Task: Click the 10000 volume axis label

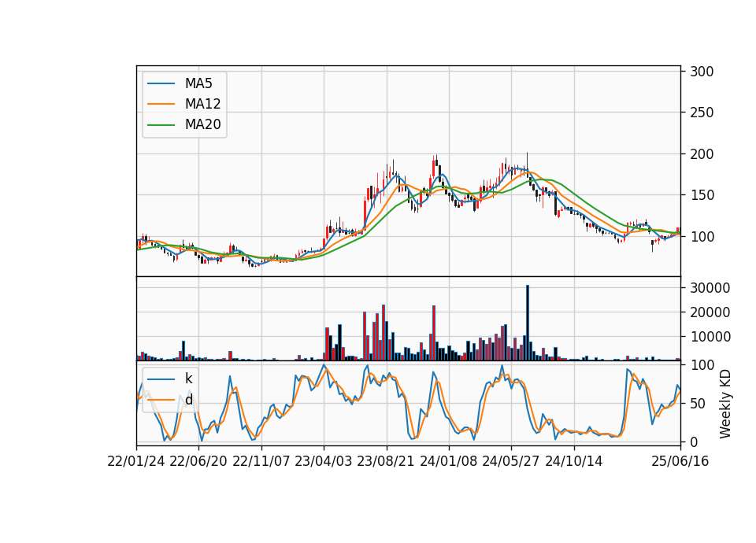Action: pyautogui.click(x=710, y=337)
